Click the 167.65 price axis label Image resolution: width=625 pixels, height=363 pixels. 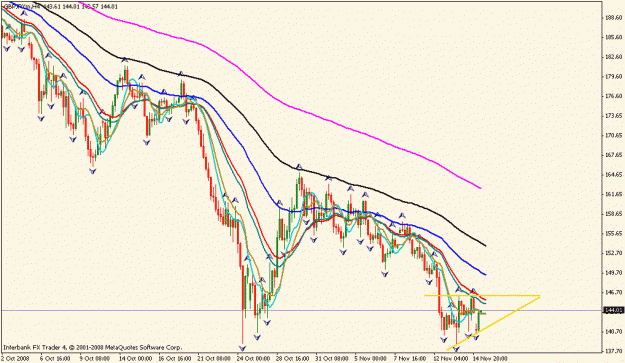click(614, 155)
